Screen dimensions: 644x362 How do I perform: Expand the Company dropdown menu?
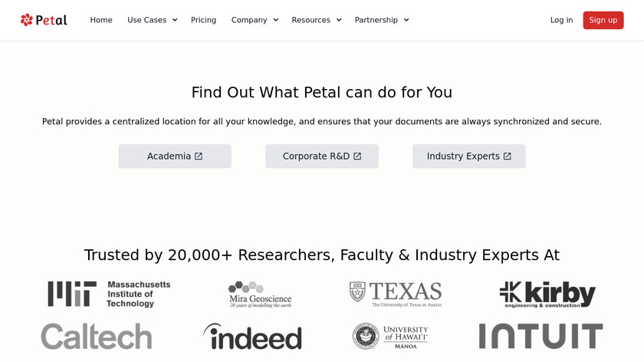pos(255,20)
